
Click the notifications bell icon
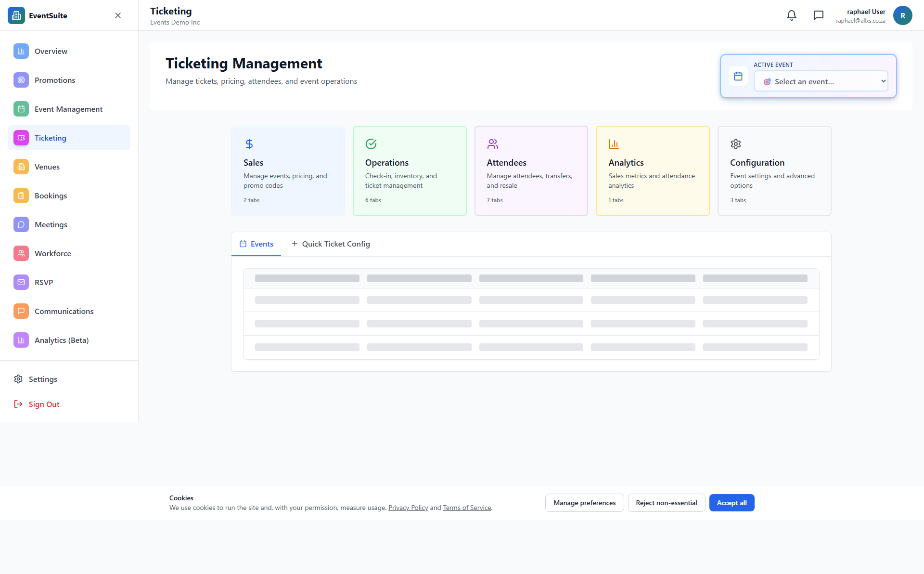pyautogui.click(x=791, y=15)
